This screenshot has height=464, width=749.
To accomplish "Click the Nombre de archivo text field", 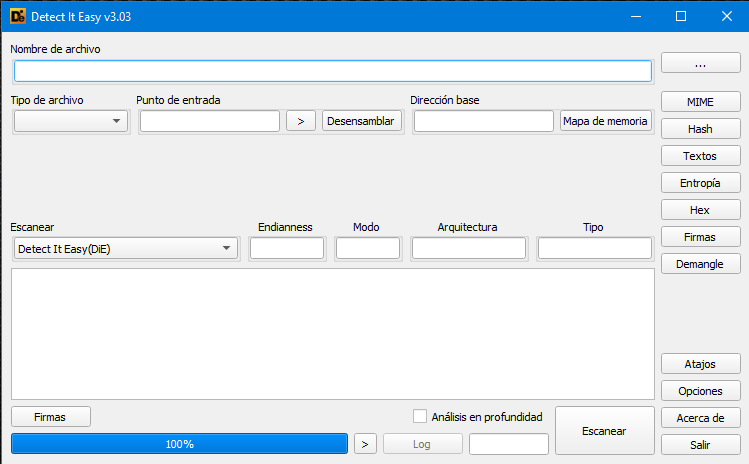I will (x=333, y=71).
